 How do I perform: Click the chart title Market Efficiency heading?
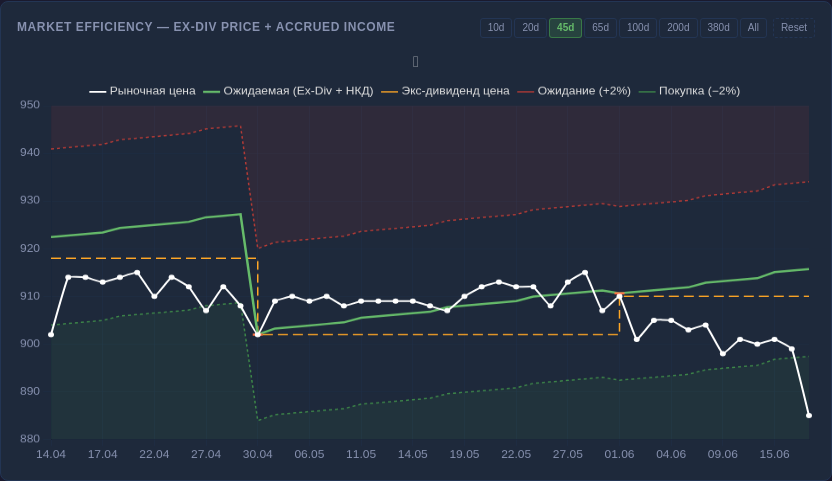206,27
